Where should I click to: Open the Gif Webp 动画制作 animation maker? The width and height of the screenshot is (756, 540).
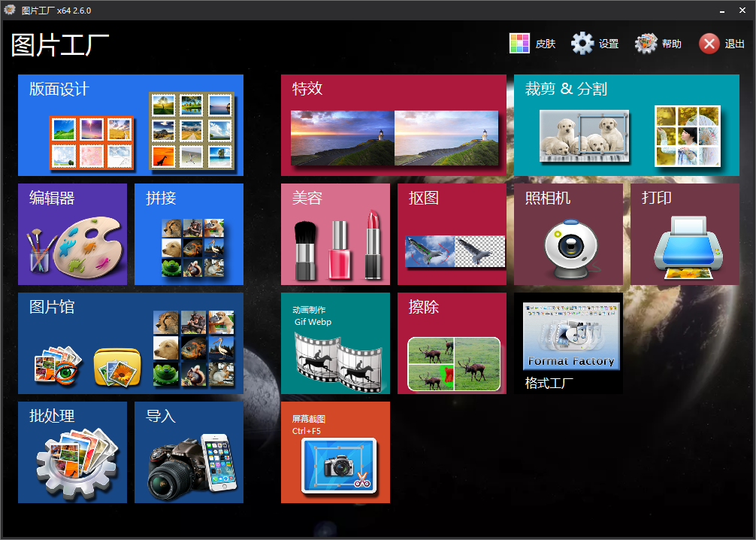(x=335, y=343)
